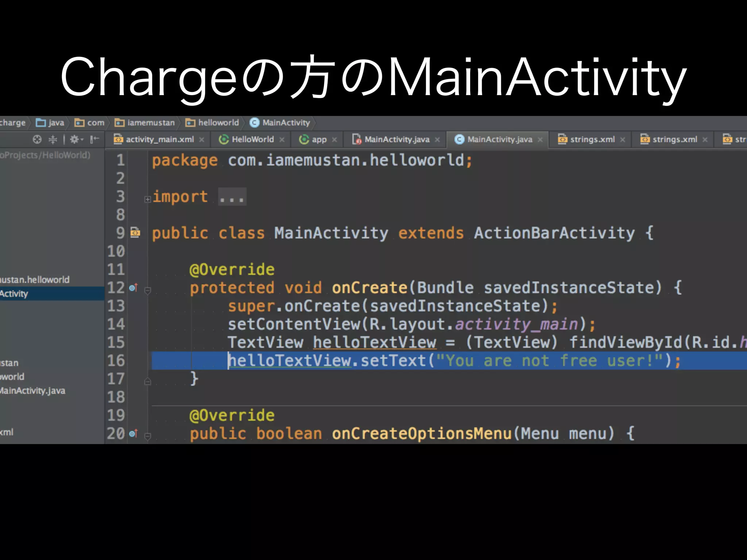The width and height of the screenshot is (747, 560).
Task: Click the related XML file gutter icon on line 9
Action: [135, 232]
